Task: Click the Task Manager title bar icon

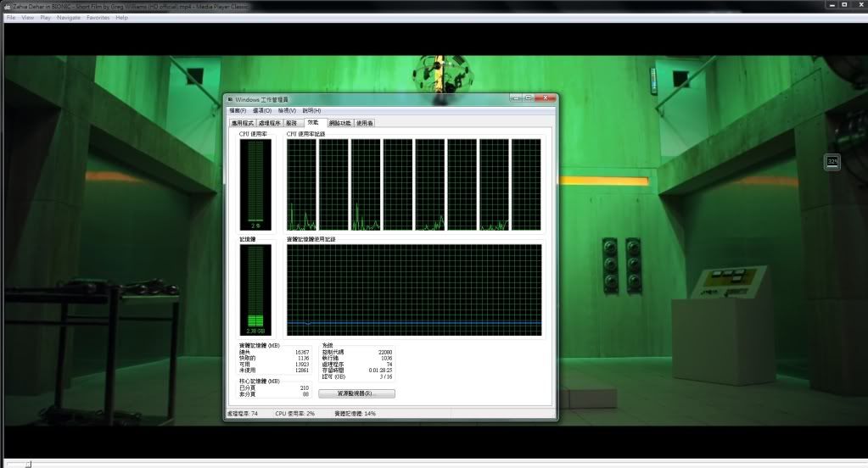Action: click(x=229, y=100)
